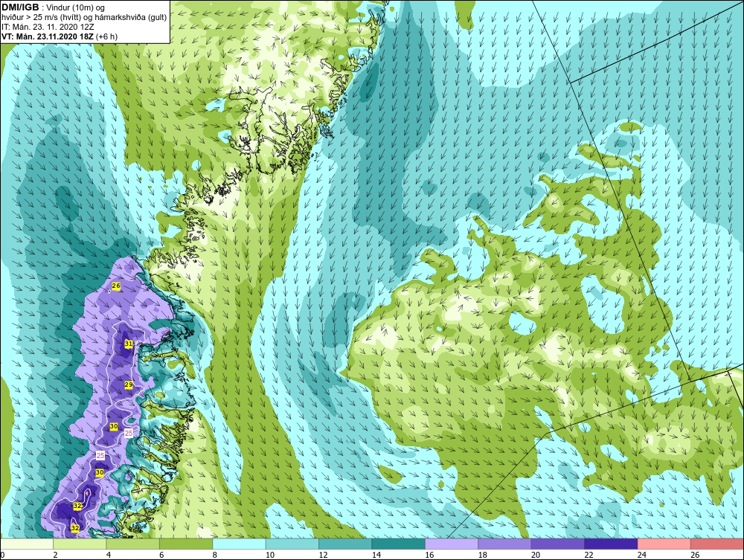
Task: Click the legend scale number 16
Action: [x=429, y=555]
